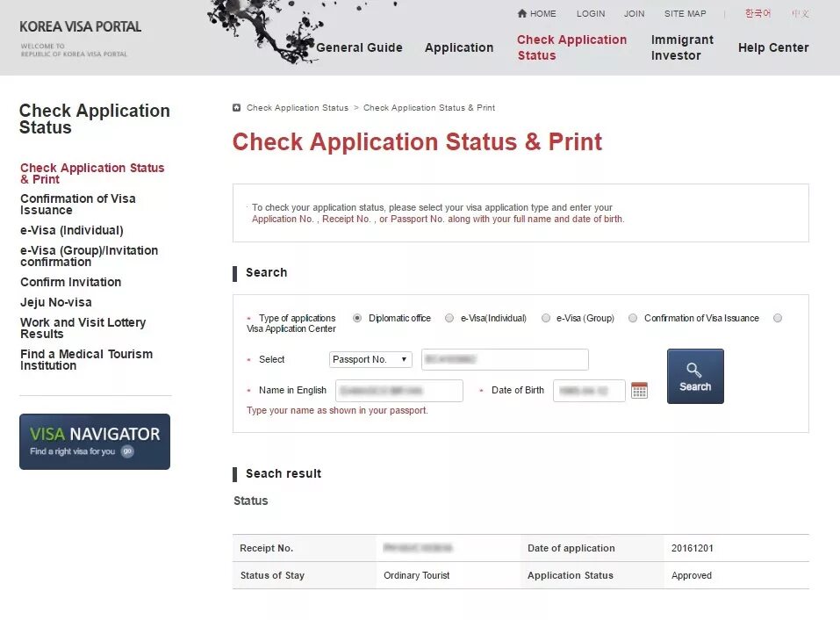The height and width of the screenshot is (620, 840).
Task: Pick Confirmation of Visa Issuance type
Action: click(633, 318)
